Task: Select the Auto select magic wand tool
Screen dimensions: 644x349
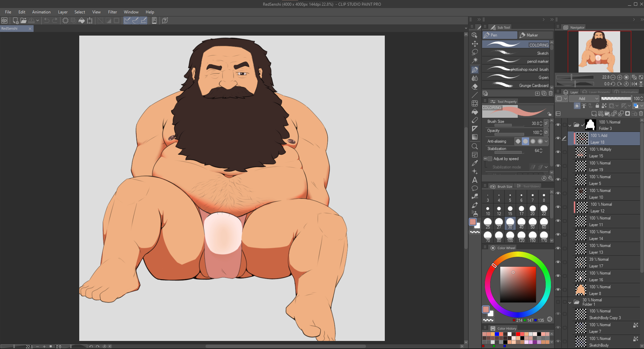Action: tap(474, 60)
